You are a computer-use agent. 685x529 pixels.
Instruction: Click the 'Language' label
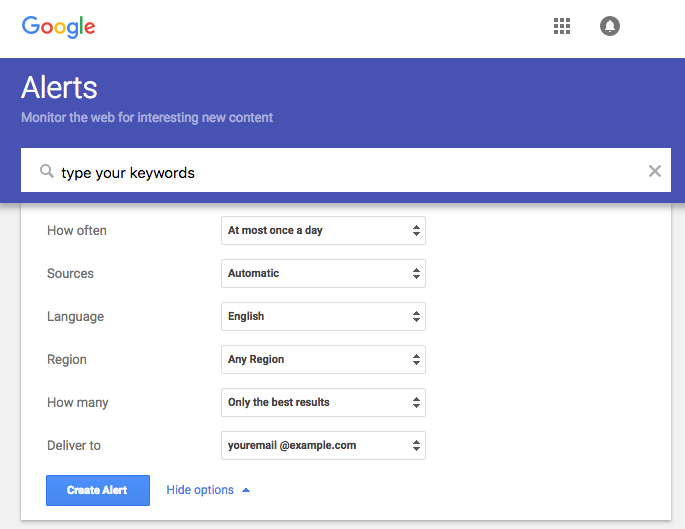(x=76, y=317)
